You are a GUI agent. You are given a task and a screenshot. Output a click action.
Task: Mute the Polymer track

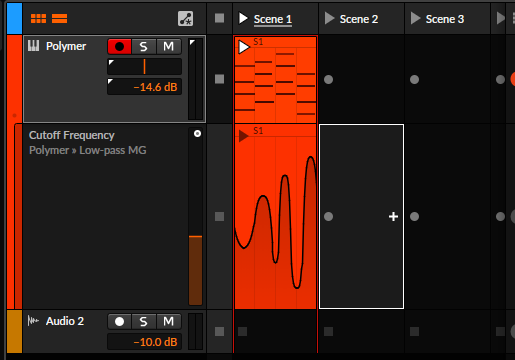[169, 46]
